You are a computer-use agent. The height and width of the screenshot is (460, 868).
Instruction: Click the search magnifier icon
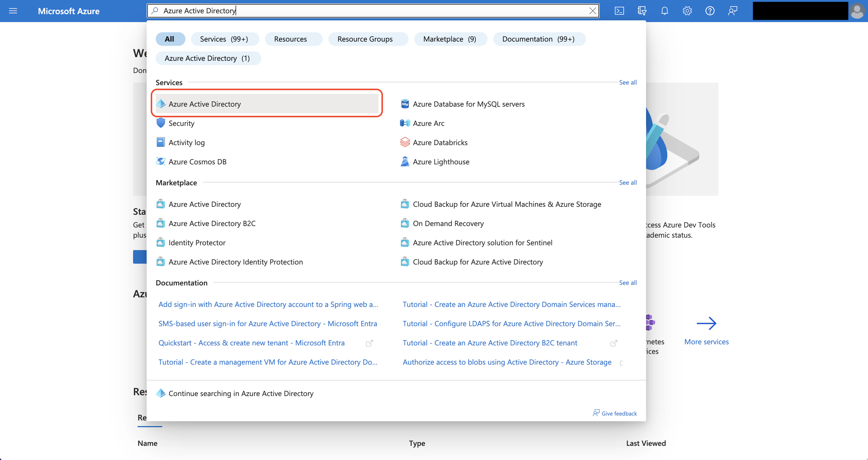155,11
